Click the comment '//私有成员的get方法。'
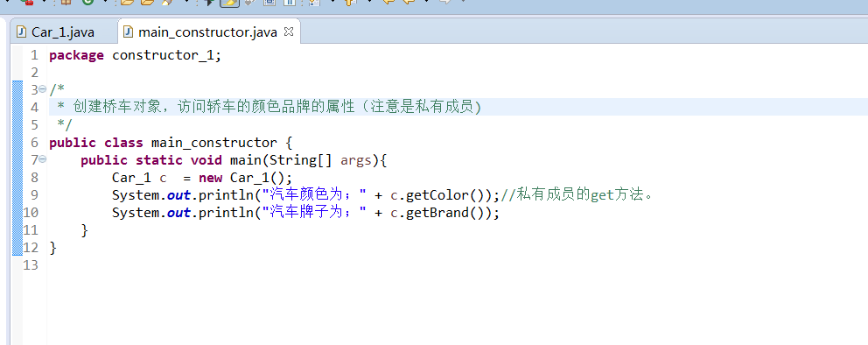Viewport: 868px width, 345px height. (x=577, y=195)
